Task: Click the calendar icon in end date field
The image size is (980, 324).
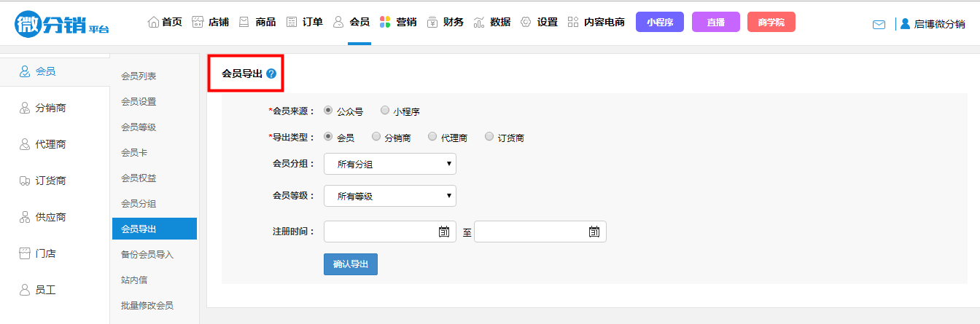Action: [594, 232]
